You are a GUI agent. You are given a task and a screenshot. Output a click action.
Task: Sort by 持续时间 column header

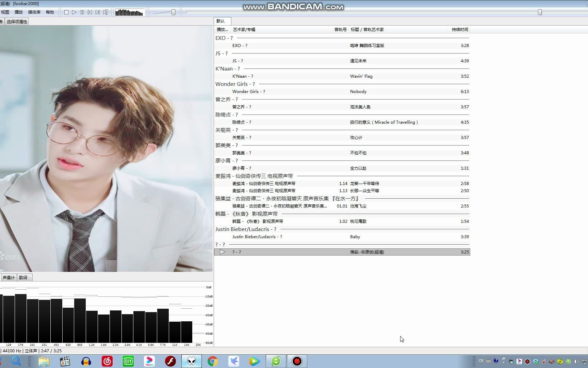[459, 30]
